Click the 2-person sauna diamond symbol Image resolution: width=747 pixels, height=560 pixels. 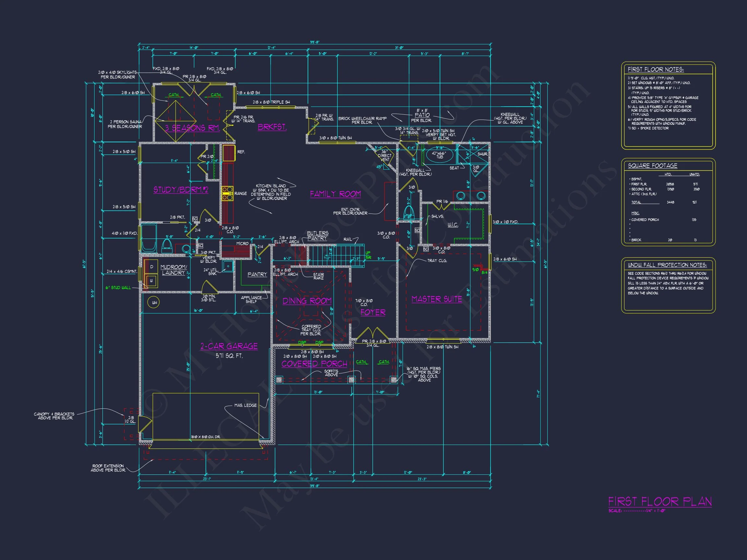pyautogui.click(x=175, y=121)
